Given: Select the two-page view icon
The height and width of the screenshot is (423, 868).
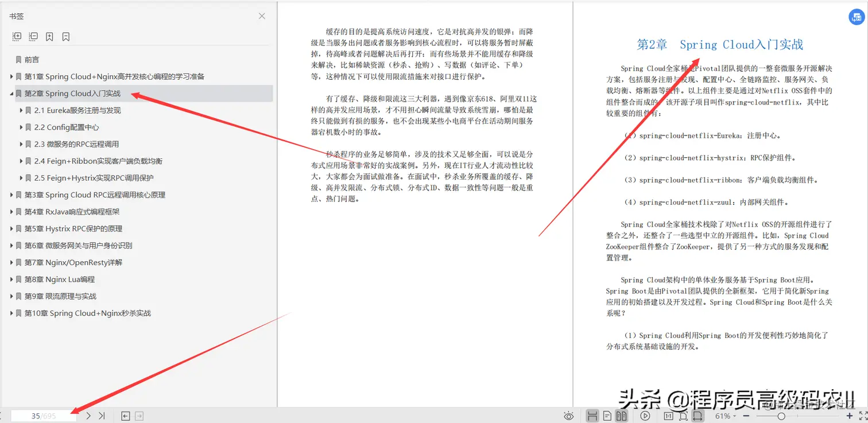Looking at the screenshot, I should click(622, 416).
